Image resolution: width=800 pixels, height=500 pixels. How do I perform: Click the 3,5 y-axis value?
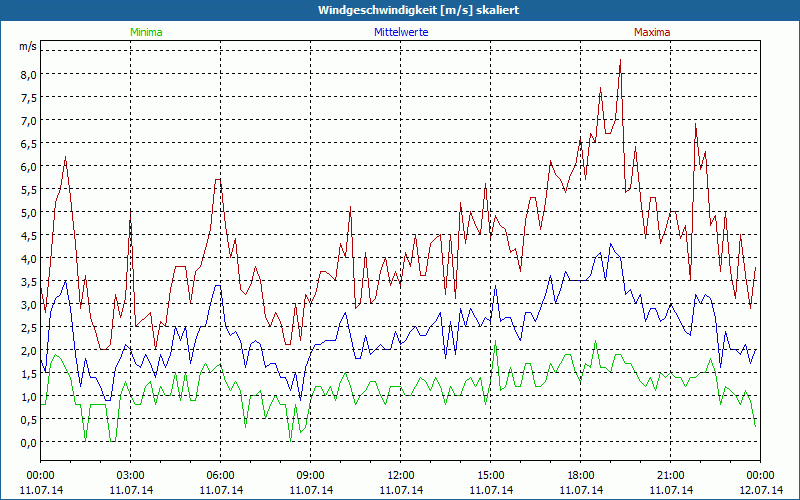tap(29, 281)
